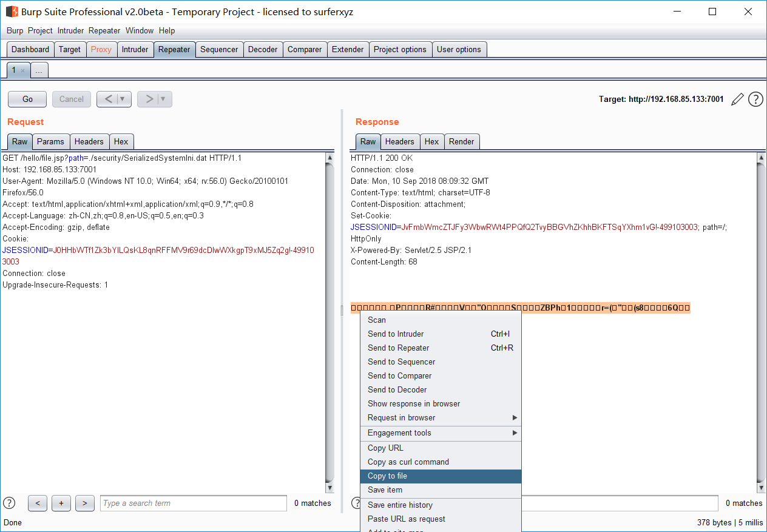Select the request Raw tab
767x532 pixels.
coord(20,141)
